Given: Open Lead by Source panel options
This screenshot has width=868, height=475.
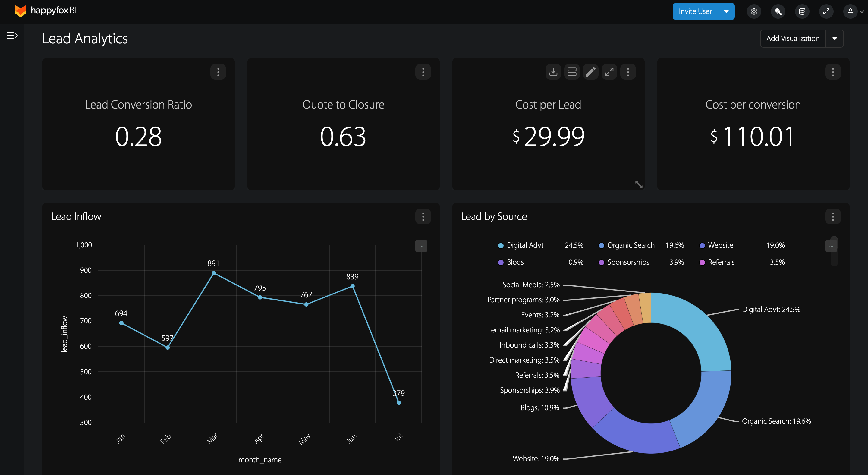Looking at the screenshot, I should [x=833, y=216].
